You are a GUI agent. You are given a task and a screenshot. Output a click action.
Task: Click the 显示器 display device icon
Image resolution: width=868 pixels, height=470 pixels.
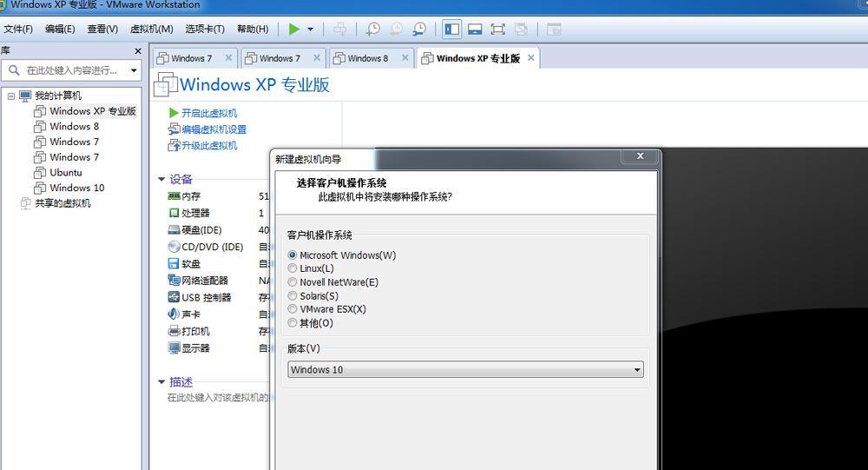pyautogui.click(x=174, y=348)
